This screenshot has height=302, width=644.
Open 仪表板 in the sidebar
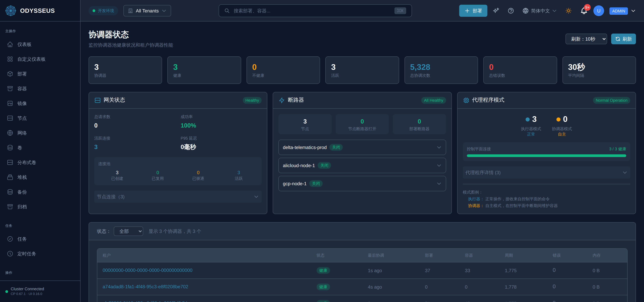(40, 44)
